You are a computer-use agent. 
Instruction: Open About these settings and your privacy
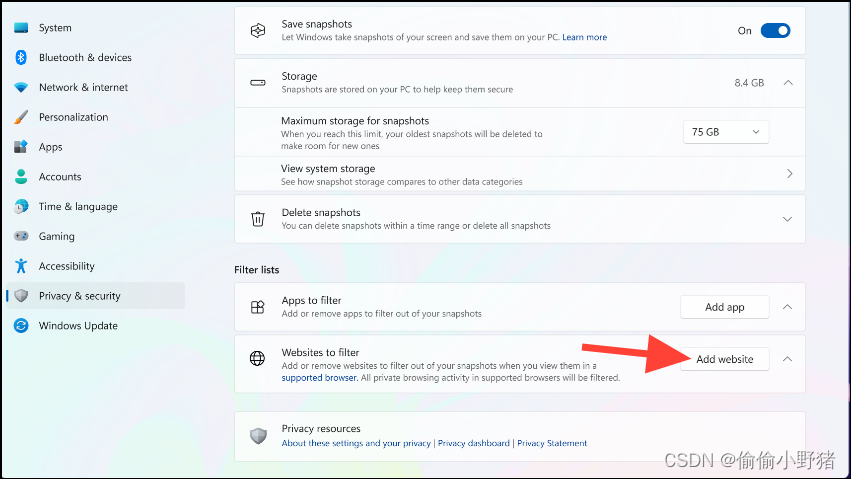tap(356, 443)
